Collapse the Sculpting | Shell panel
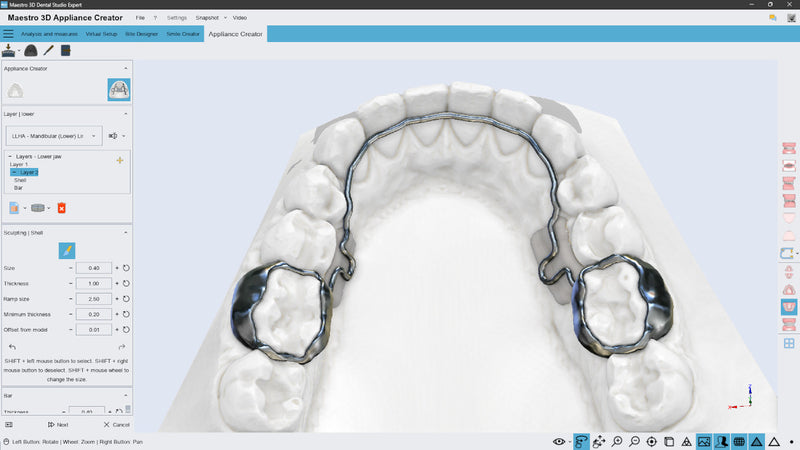The width and height of the screenshot is (800, 450). 125,232
